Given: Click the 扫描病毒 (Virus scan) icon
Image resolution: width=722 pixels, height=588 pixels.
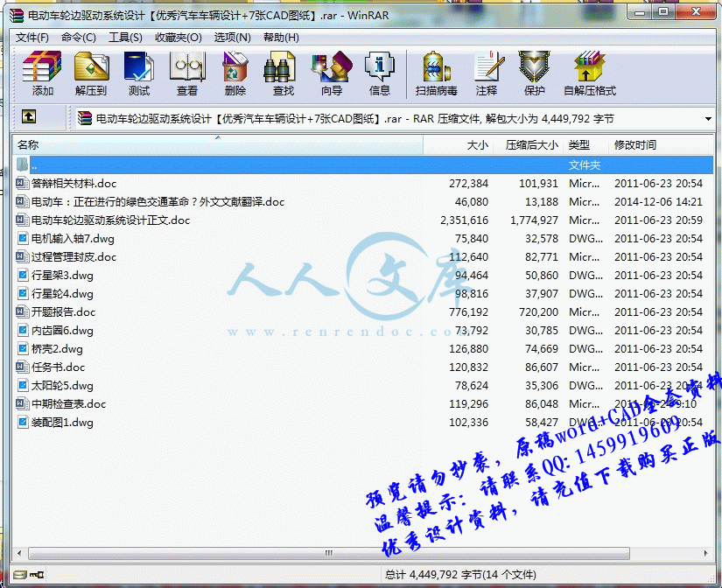Looking at the screenshot, I should [437, 66].
